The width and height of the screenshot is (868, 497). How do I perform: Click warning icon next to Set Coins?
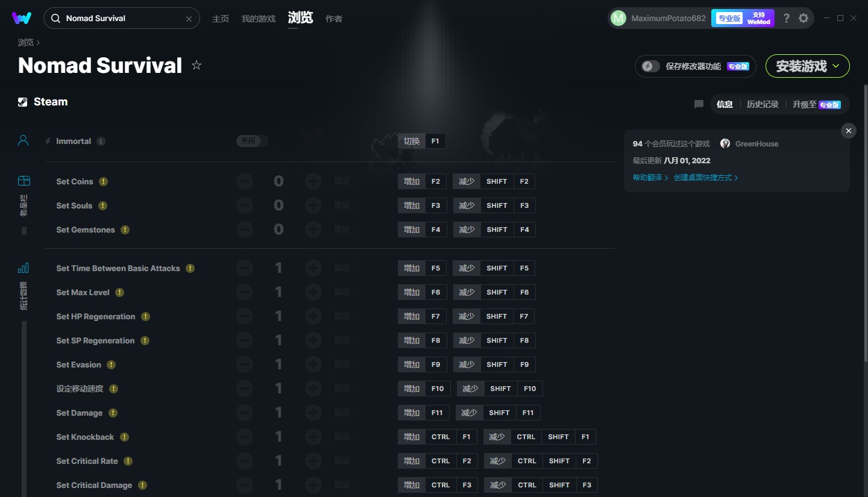[104, 181]
